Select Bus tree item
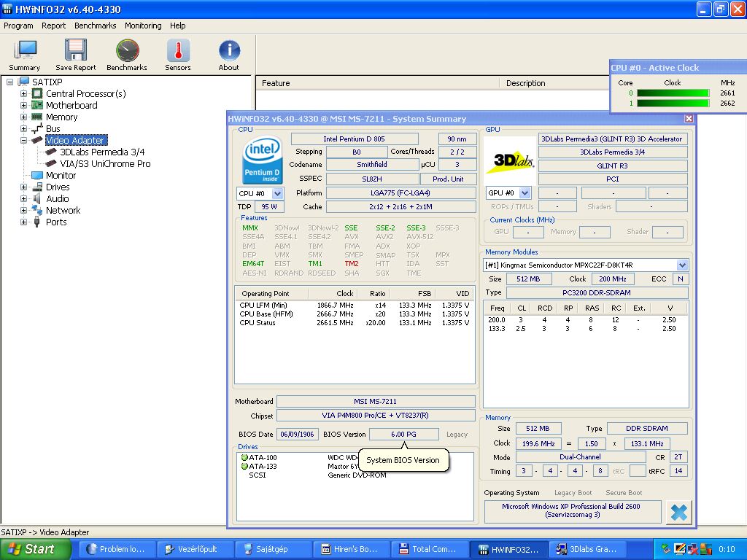Image resolution: width=747 pixels, height=560 pixels. [x=53, y=128]
